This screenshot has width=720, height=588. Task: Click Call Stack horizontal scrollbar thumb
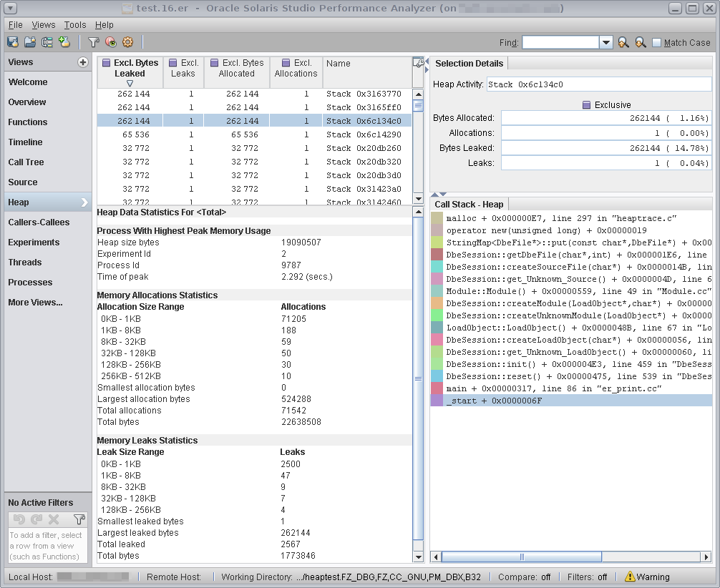[521, 557]
